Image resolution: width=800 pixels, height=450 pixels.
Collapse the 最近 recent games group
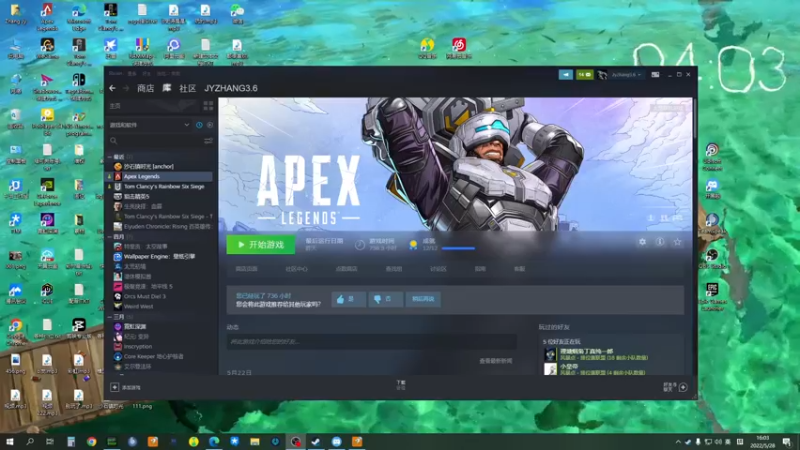pyautogui.click(x=110, y=157)
